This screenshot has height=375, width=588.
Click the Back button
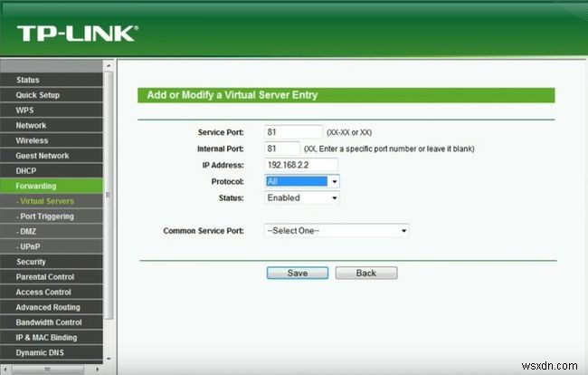point(366,273)
